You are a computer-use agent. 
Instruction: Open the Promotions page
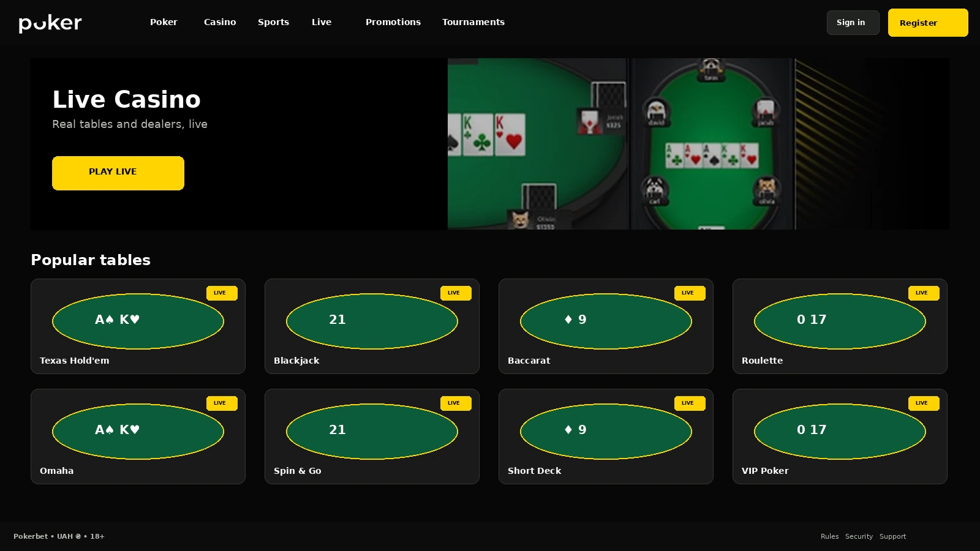coord(393,22)
